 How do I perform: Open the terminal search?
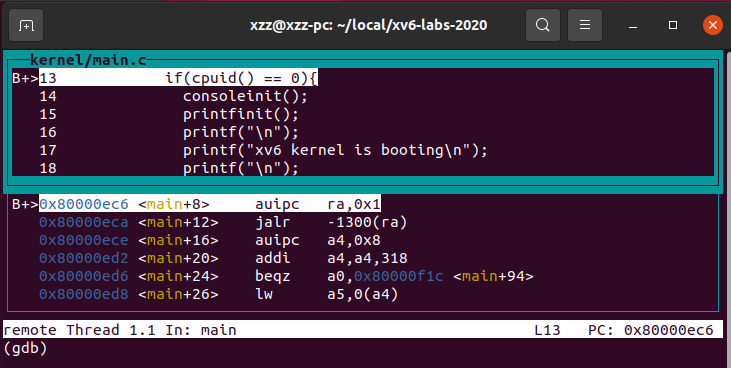(x=543, y=25)
